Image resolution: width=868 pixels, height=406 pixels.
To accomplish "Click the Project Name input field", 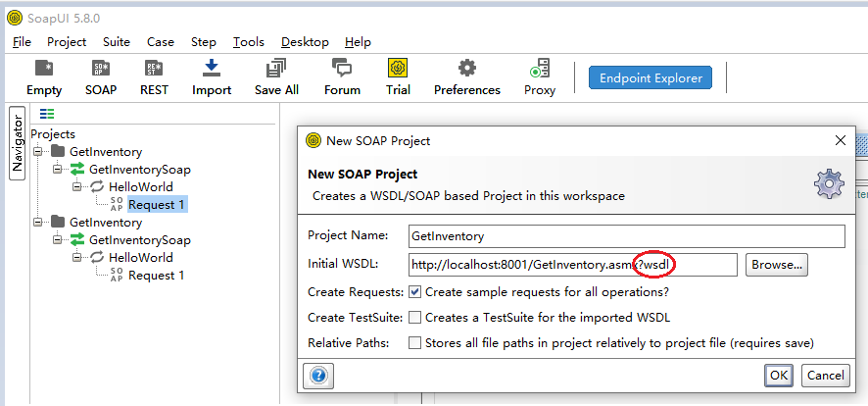I will [x=627, y=236].
